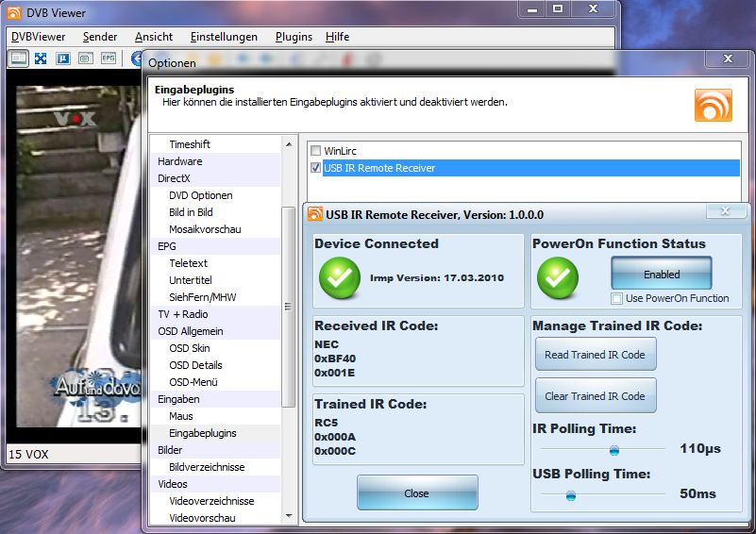Select Videoverzeichnisse in options tree
Viewport: 756px width, 534px height.
[211, 501]
